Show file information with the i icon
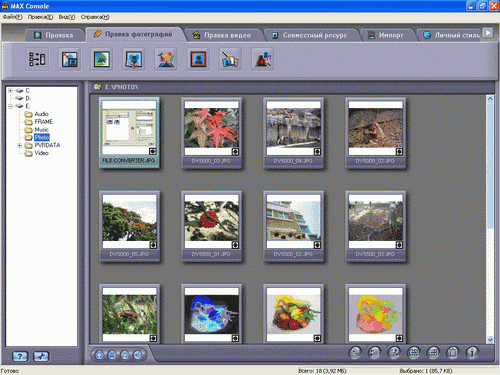The height and width of the screenshot is (375, 500). pos(472,353)
